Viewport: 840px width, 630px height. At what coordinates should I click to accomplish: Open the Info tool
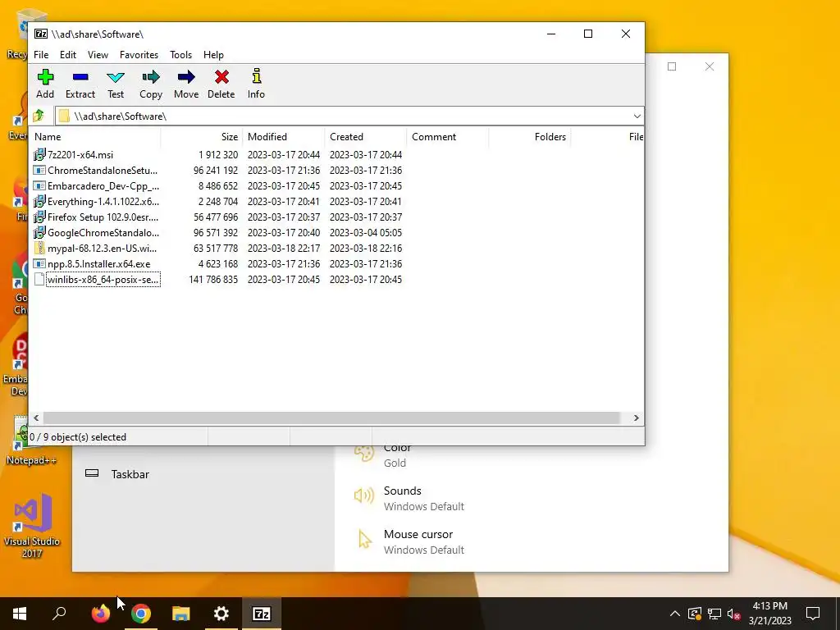[x=256, y=84]
